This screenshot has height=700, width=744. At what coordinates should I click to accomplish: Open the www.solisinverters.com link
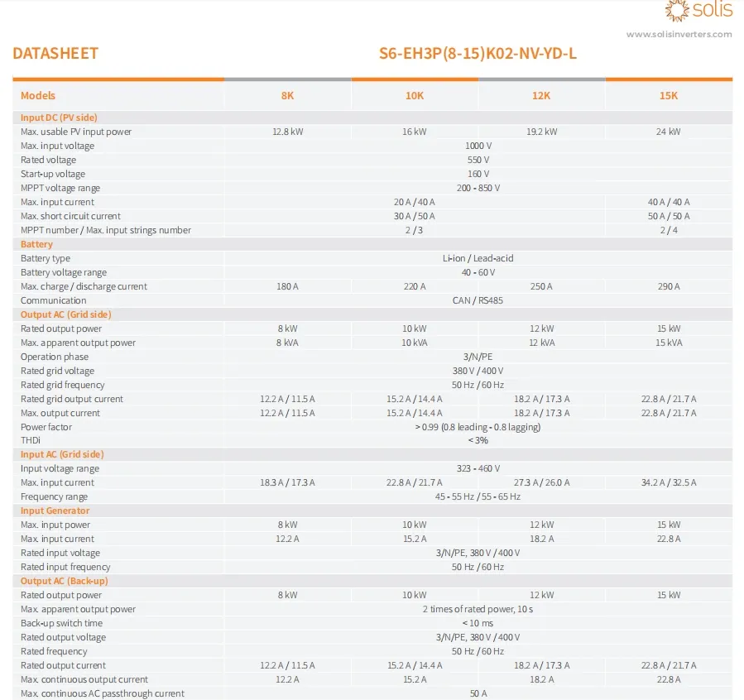pos(679,34)
